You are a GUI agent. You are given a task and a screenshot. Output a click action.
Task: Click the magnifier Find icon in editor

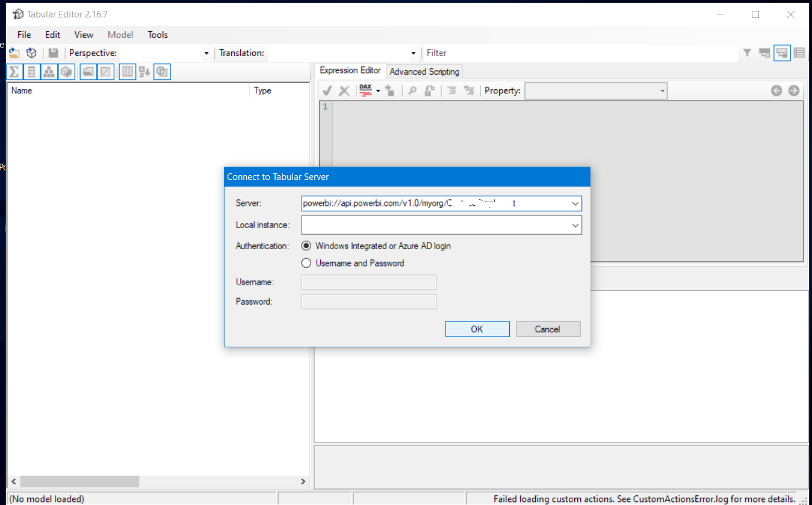tap(412, 90)
